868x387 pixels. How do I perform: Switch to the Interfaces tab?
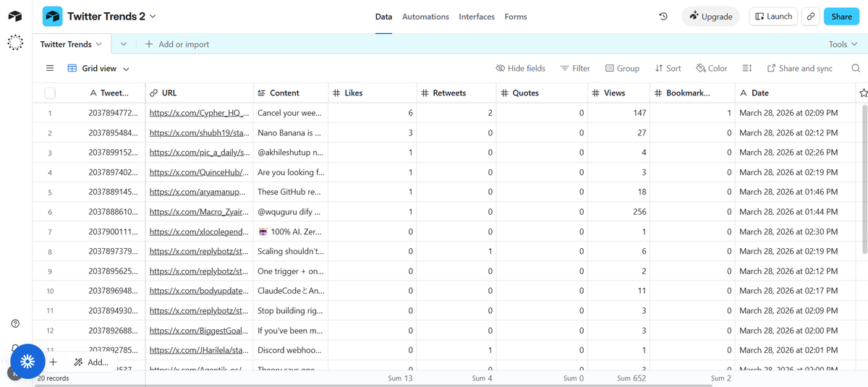(477, 17)
